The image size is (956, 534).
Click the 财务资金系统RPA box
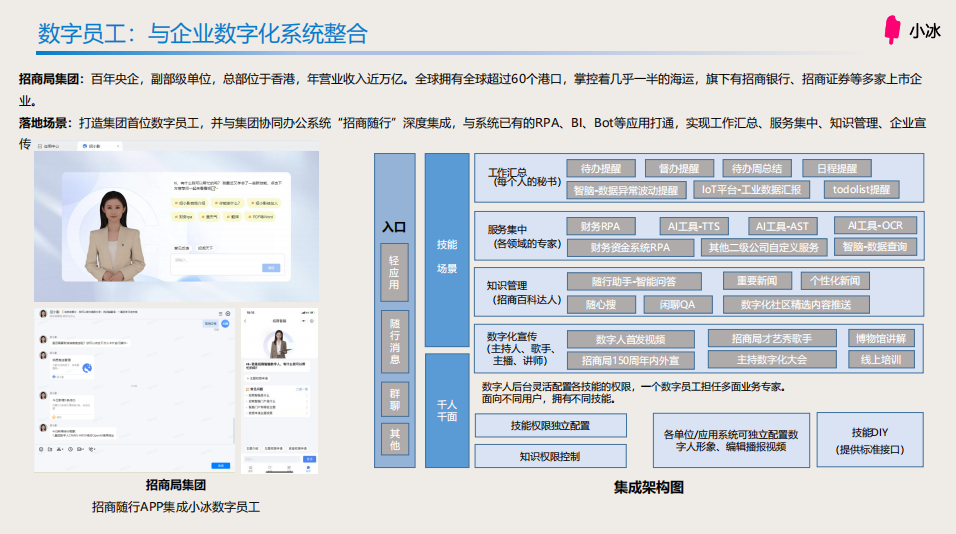tap(630, 247)
